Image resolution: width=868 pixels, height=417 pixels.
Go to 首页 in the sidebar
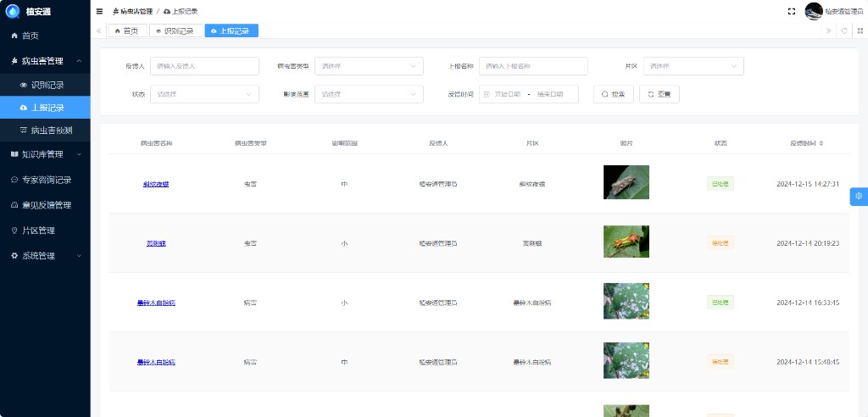coord(45,36)
